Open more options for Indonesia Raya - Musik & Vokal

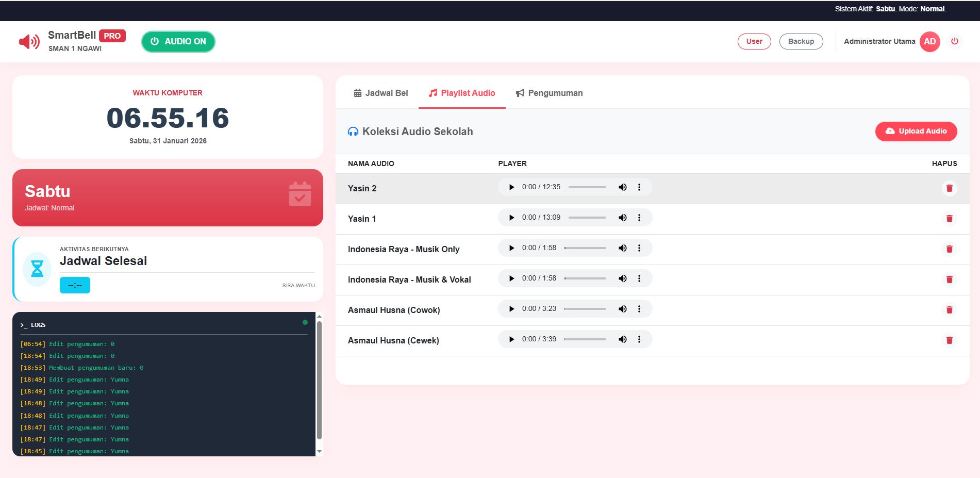click(x=639, y=278)
